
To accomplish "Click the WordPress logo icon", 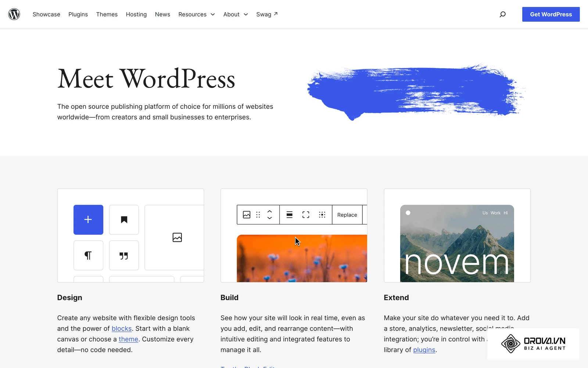I will click(14, 14).
